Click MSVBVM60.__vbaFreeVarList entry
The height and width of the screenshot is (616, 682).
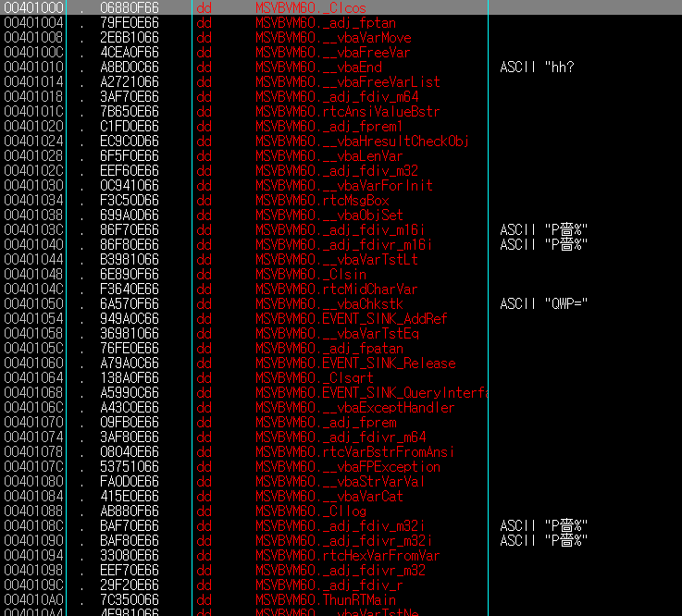click(348, 81)
